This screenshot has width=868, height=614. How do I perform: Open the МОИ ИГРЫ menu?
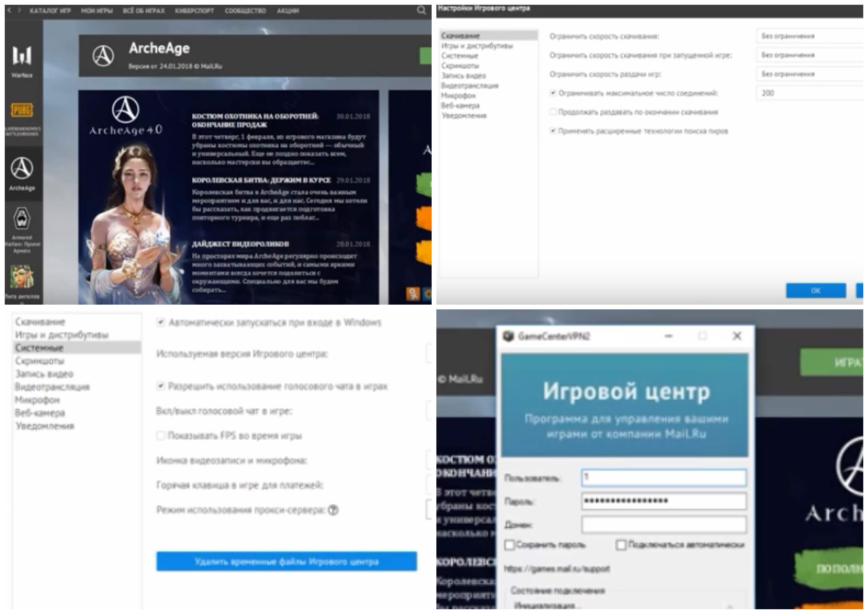pyautogui.click(x=97, y=11)
